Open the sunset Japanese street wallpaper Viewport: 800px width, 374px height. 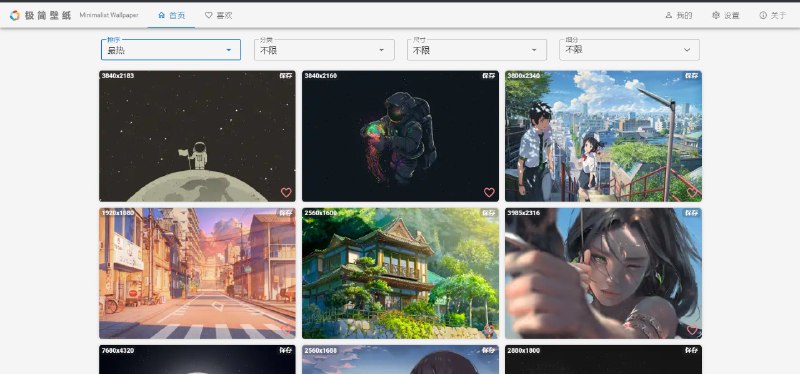click(x=197, y=273)
